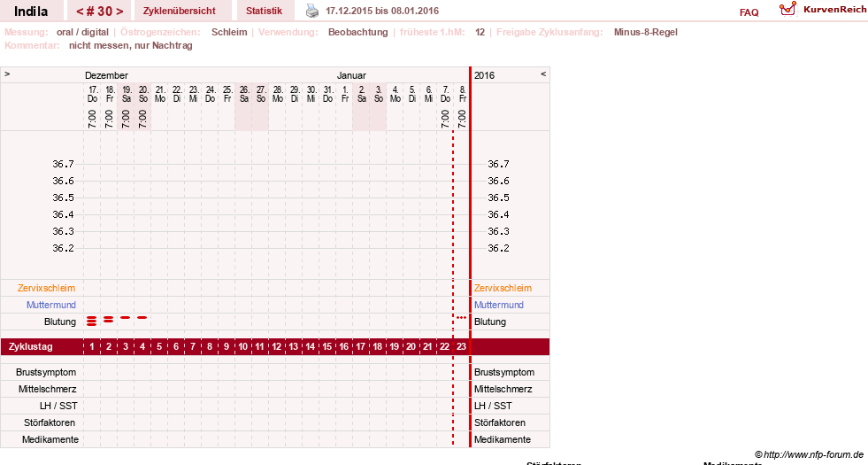Click date header 3. So
The width and height of the screenshot is (868, 465).
[x=378, y=94]
